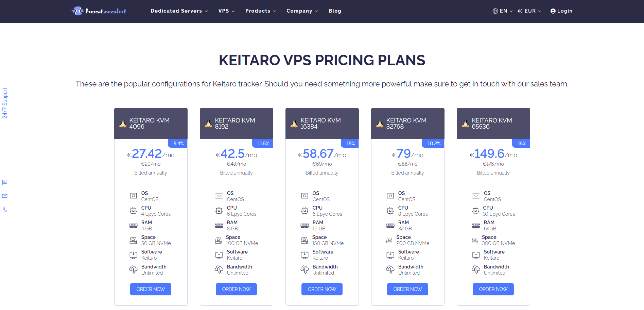Click the Linux penguin icon on KVM 4096
The width and height of the screenshot is (644, 310).
pos(123,124)
